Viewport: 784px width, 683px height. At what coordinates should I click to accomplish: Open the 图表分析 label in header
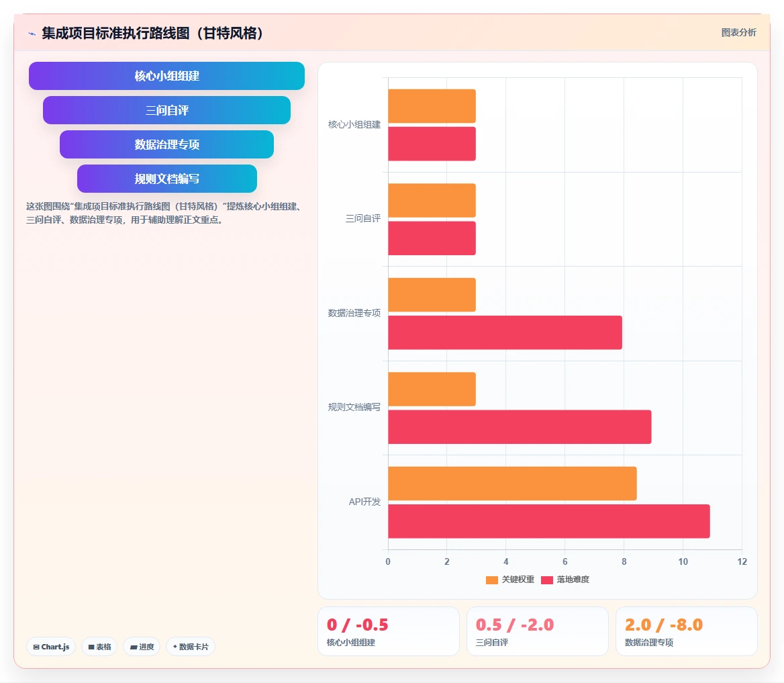738,32
